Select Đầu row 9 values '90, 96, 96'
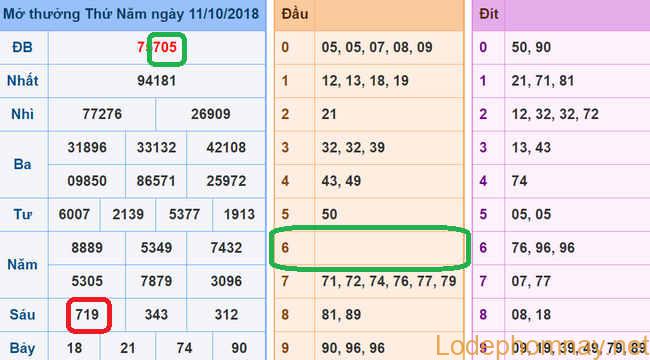 [x=353, y=348]
